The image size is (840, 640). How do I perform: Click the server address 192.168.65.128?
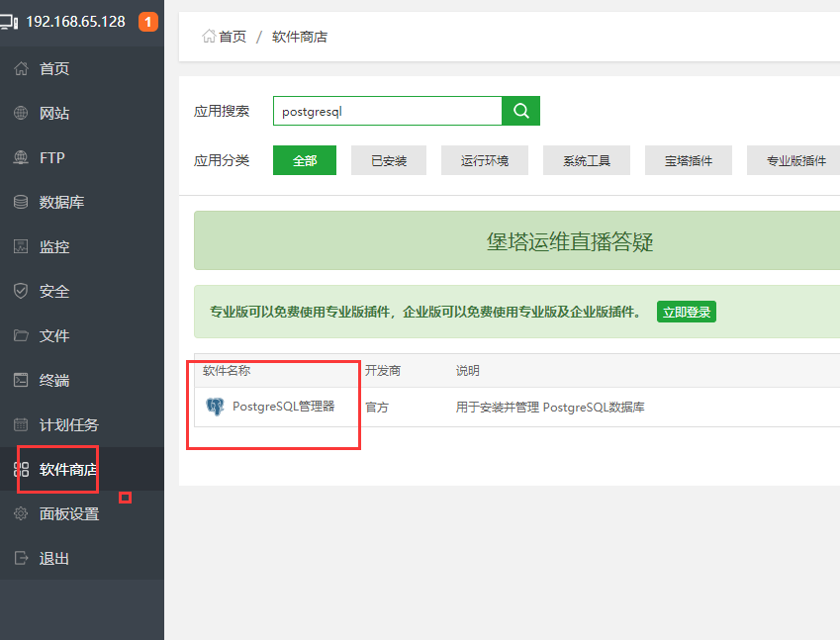tap(75, 22)
